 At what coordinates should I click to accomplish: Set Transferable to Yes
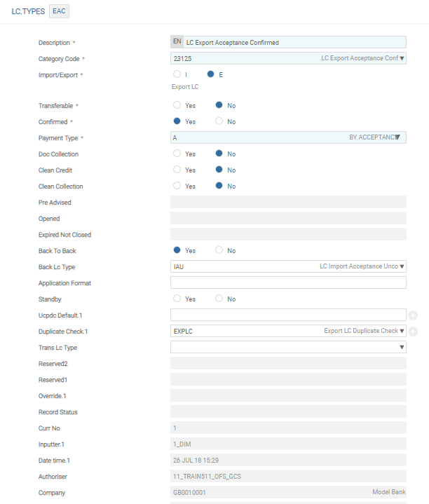click(177, 104)
